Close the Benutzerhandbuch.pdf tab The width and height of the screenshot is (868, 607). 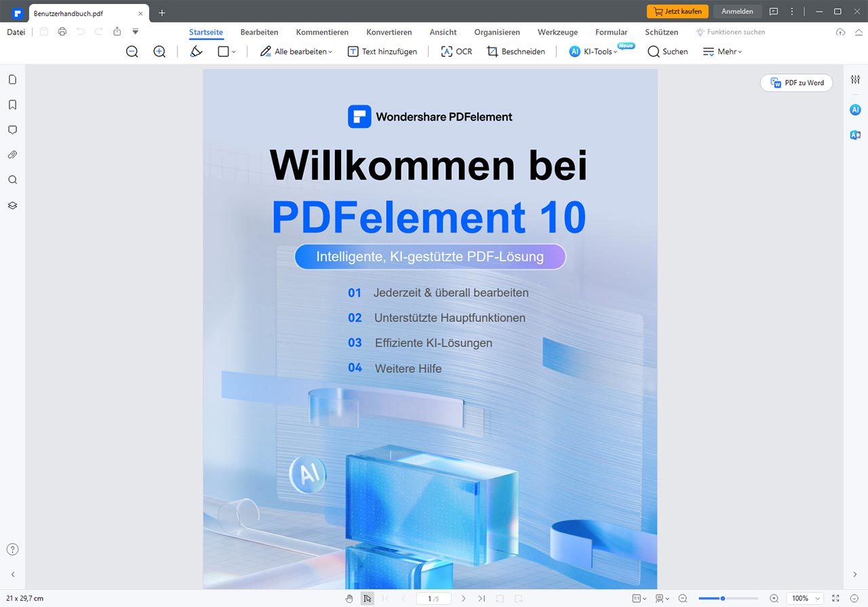tap(140, 13)
